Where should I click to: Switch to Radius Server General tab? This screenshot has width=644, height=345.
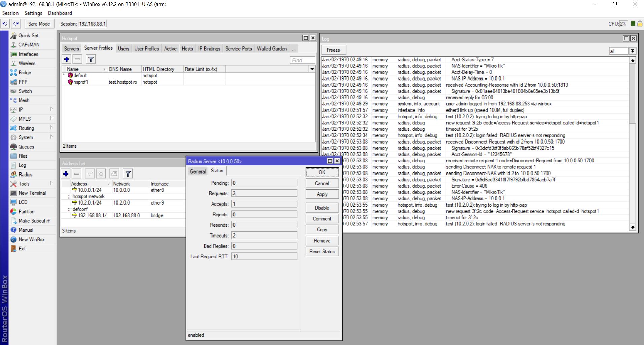(198, 171)
